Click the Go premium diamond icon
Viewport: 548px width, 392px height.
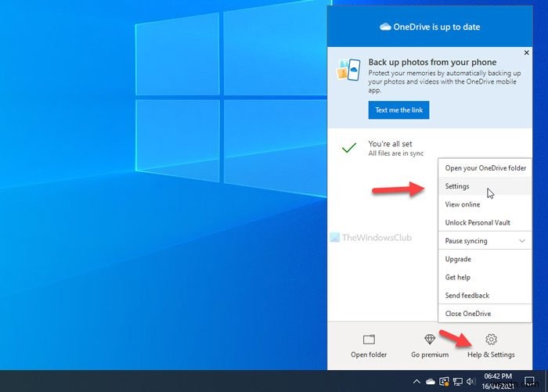(430, 339)
